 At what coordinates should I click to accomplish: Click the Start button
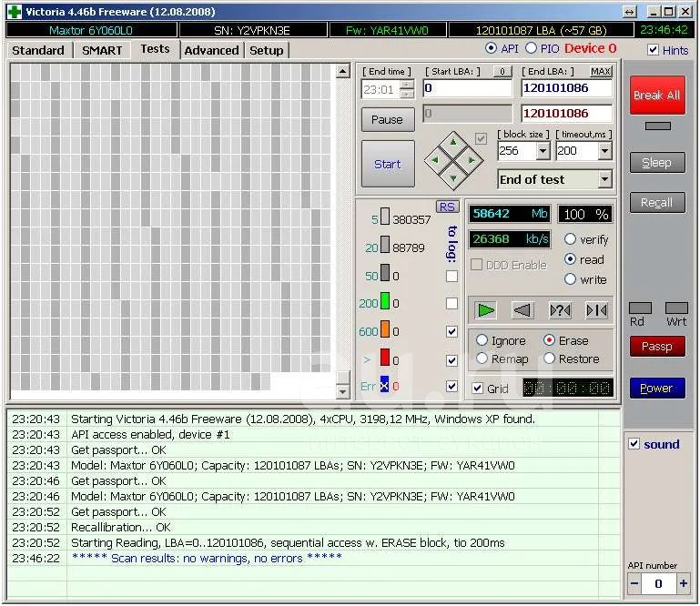[388, 164]
